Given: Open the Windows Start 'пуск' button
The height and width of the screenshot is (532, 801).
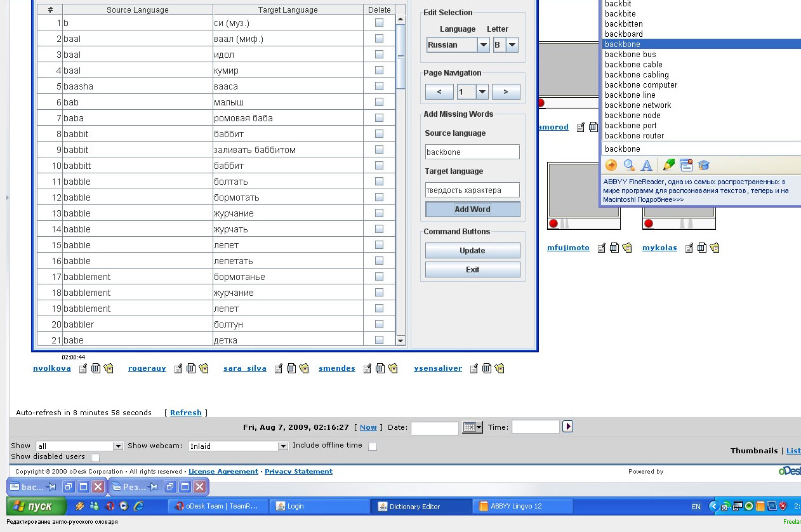Looking at the screenshot, I should [x=36, y=506].
